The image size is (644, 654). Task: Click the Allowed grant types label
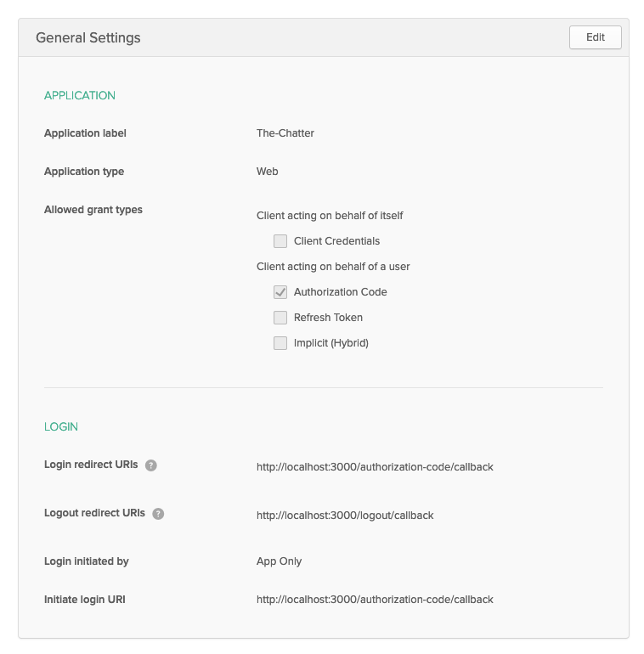click(93, 210)
